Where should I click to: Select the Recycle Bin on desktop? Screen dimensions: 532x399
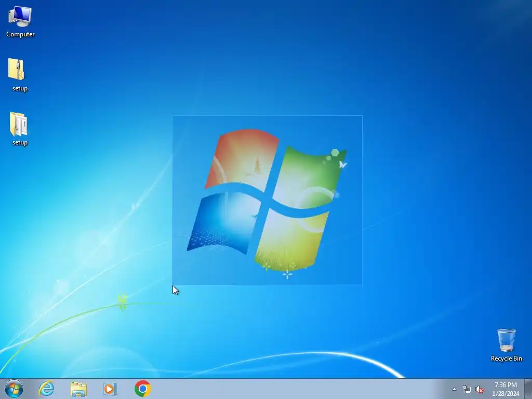tap(506, 345)
